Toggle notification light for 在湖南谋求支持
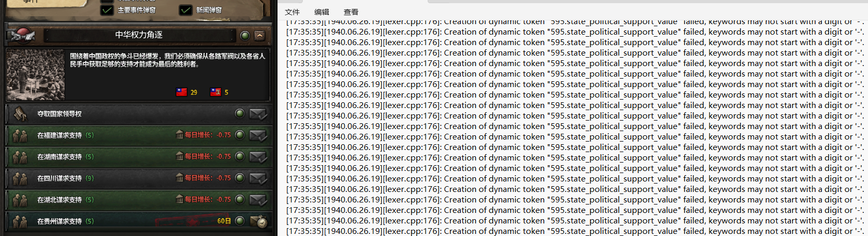 pos(240,156)
